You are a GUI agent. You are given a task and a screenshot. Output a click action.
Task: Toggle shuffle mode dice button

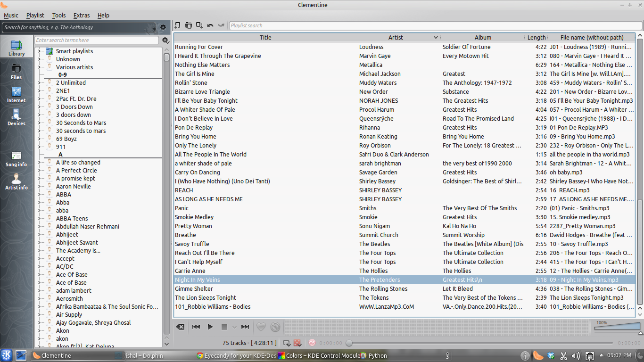coord(297,343)
